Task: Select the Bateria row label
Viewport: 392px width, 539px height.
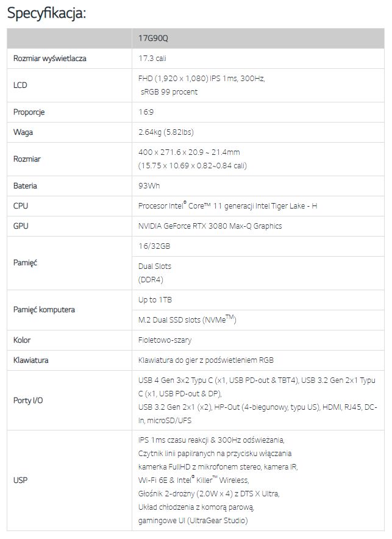Action: (x=25, y=185)
